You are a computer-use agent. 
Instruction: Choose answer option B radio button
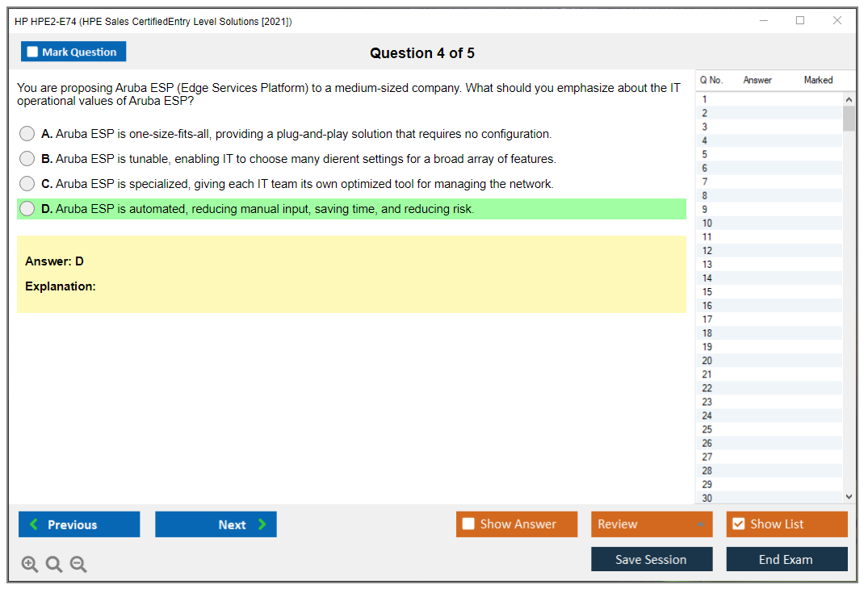coord(27,159)
